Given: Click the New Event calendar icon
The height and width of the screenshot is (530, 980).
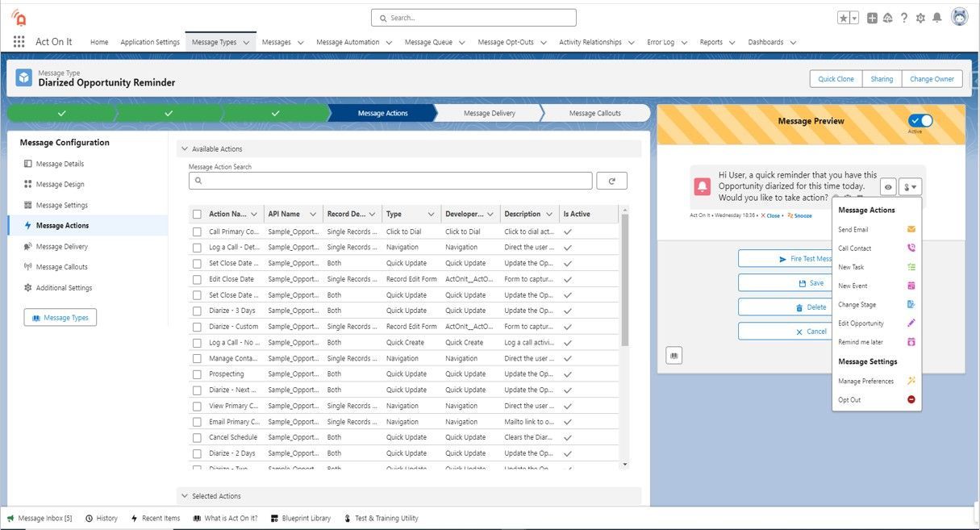Looking at the screenshot, I should pyautogui.click(x=911, y=286).
